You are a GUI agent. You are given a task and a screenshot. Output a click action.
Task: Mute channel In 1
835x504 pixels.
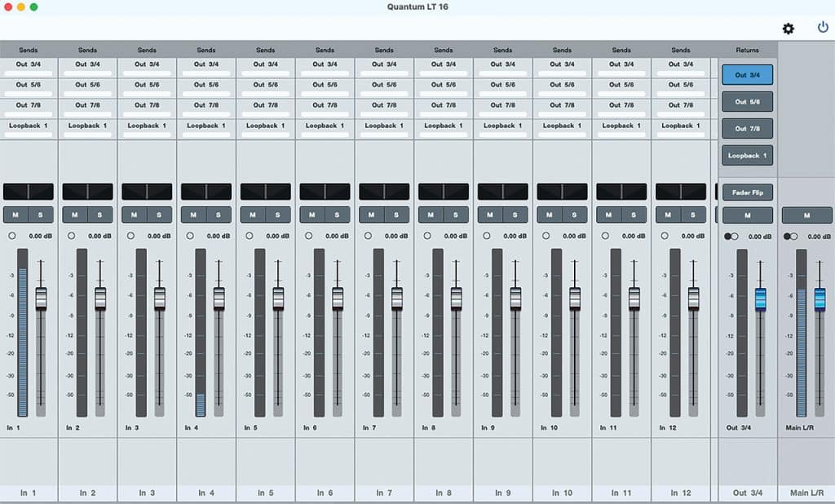(15, 214)
